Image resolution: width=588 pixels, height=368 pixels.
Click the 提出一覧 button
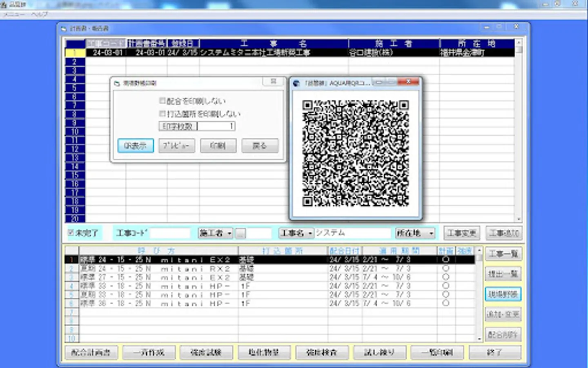click(503, 274)
